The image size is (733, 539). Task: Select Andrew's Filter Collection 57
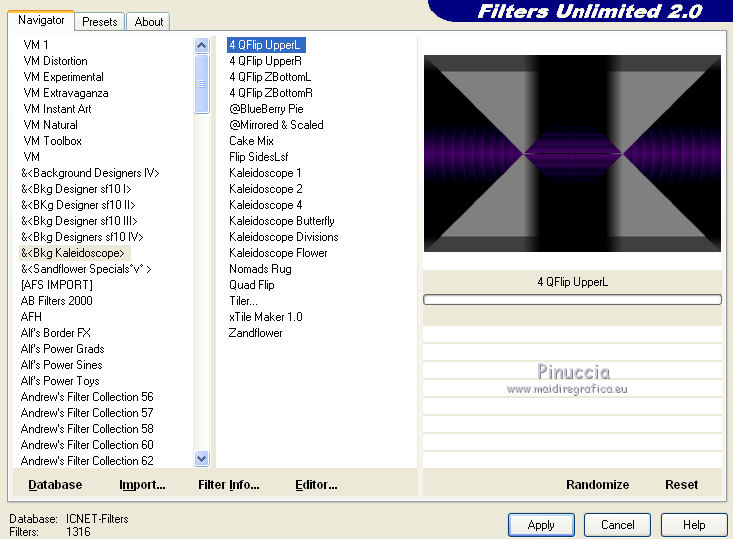(87, 413)
